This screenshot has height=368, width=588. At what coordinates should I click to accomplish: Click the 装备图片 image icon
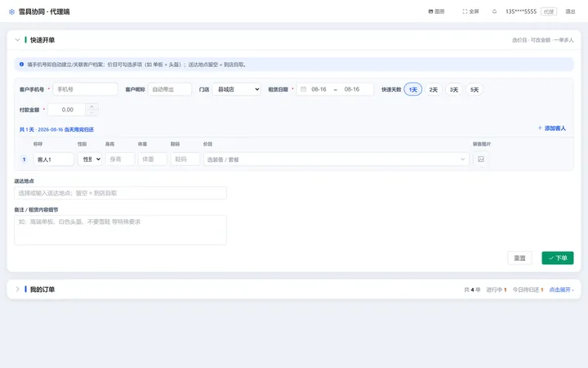click(481, 159)
